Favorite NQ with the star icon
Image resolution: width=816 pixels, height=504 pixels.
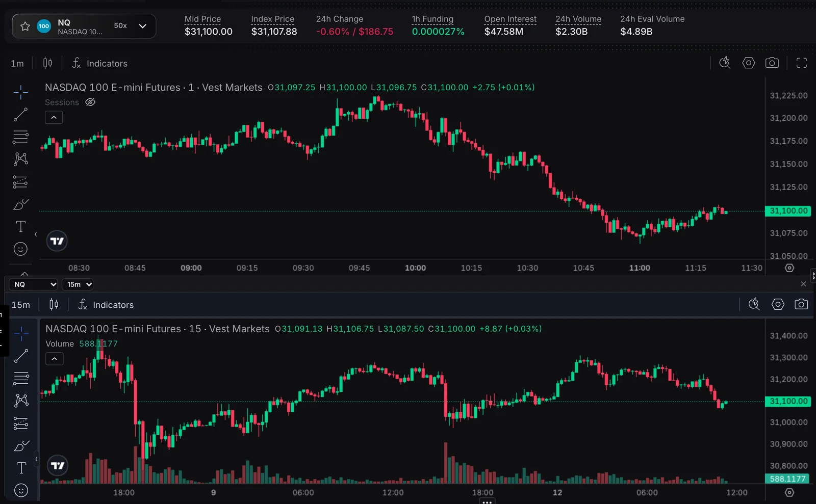coord(25,26)
